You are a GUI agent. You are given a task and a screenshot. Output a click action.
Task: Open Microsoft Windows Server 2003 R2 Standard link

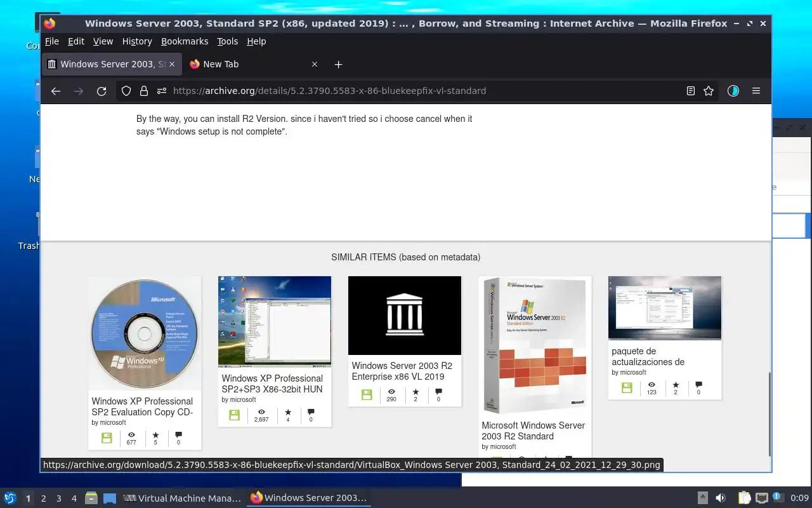pos(534,431)
